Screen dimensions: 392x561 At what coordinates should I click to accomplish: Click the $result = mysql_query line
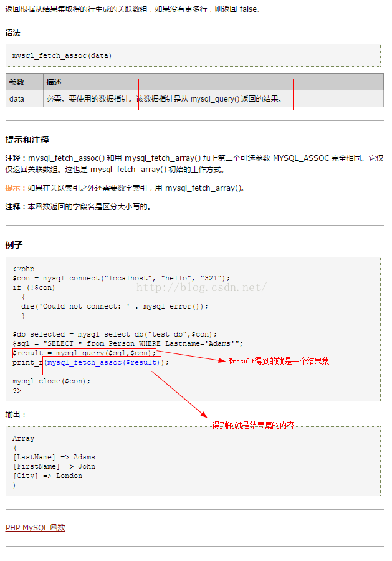[x=84, y=353]
